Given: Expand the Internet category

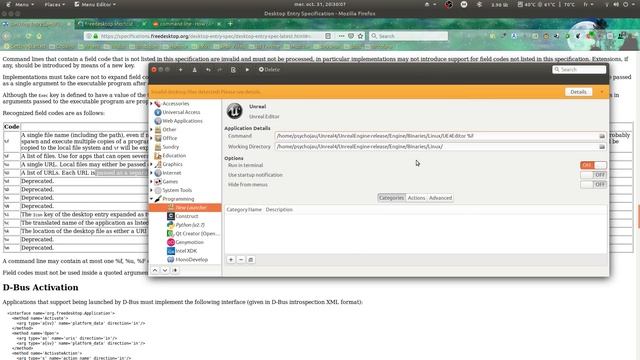Looking at the screenshot, I should point(151,173).
